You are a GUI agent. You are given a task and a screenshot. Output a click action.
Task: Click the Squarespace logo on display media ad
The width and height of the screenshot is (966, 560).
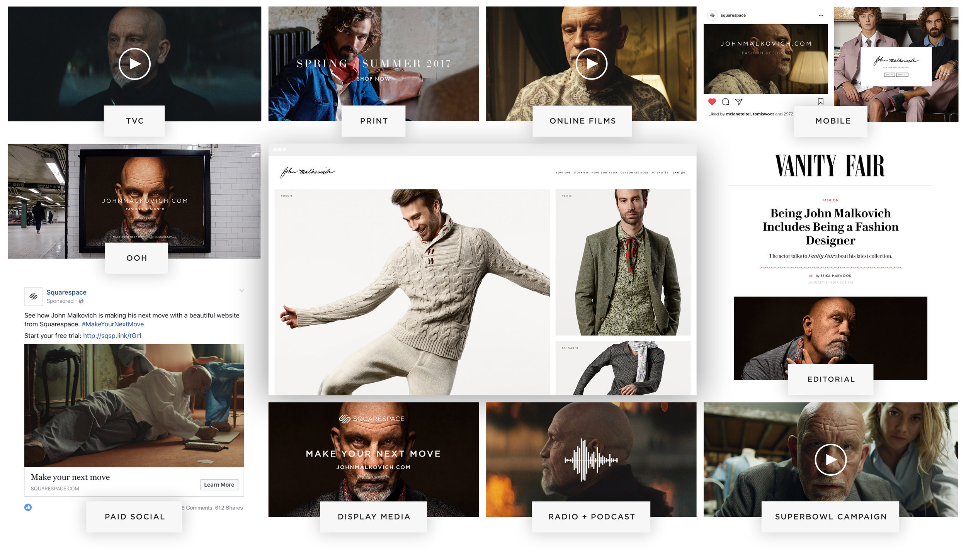point(372,419)
